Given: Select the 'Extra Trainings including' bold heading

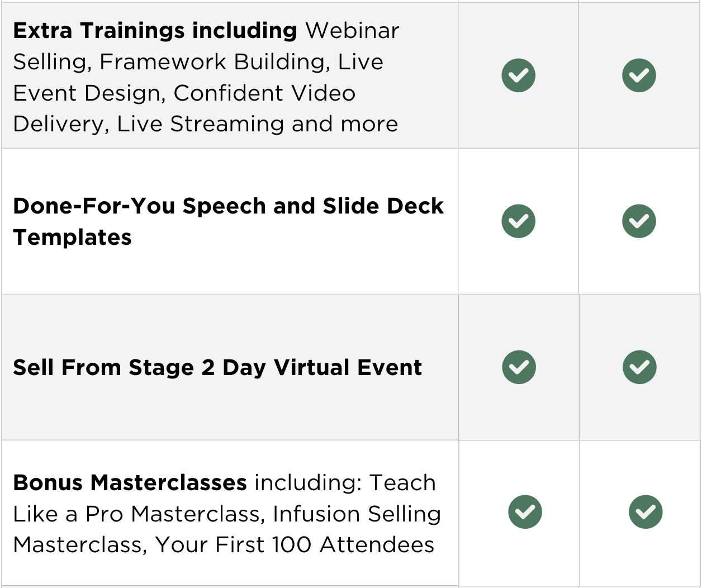Looking at the screenshot, I should pos(155,31).
